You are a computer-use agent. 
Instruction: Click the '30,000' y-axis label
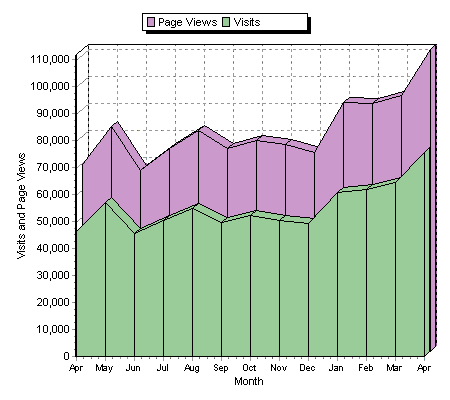pyautogui.click(x=53, y=275)
